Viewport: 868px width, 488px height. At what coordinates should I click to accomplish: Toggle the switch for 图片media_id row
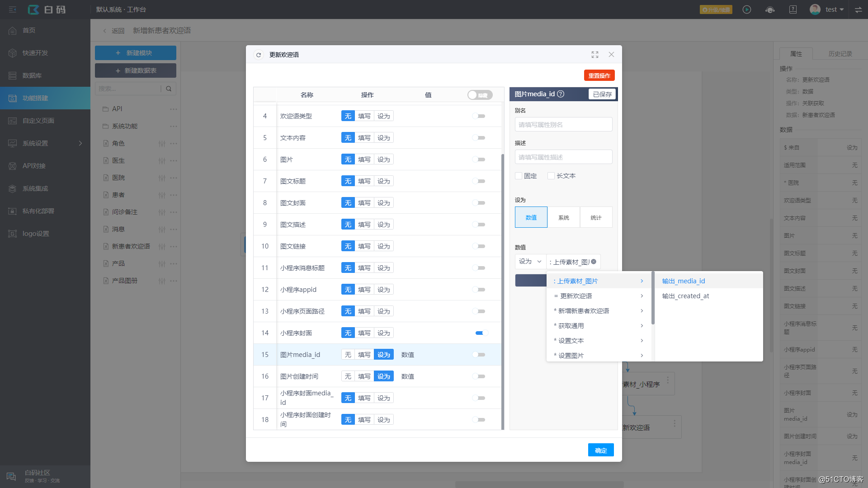479,355
